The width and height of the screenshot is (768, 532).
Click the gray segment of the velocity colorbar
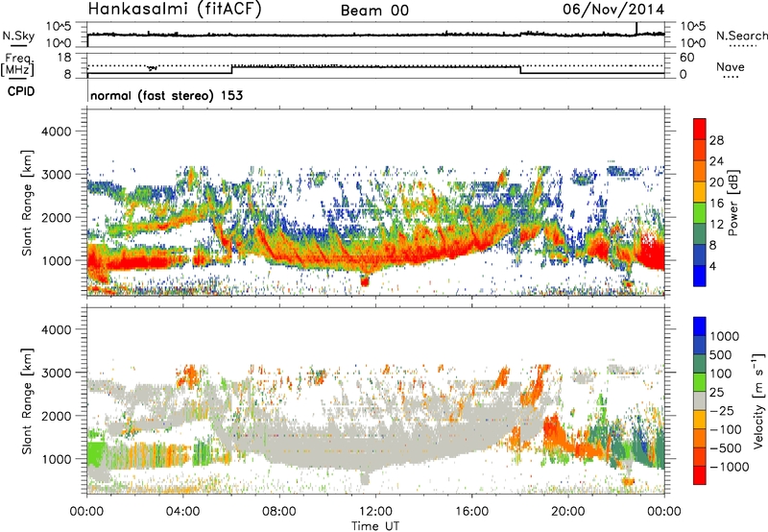[700, 401]
